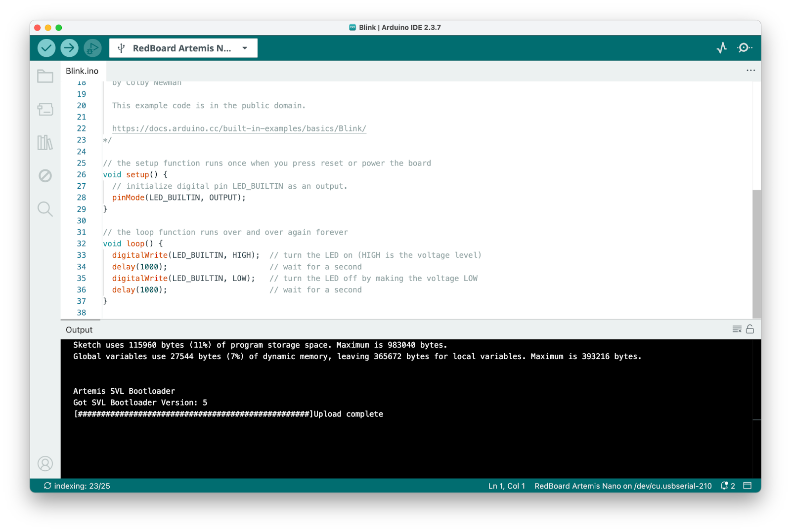
Task: Open the Search sidebar panel
Action: point(45,209)
